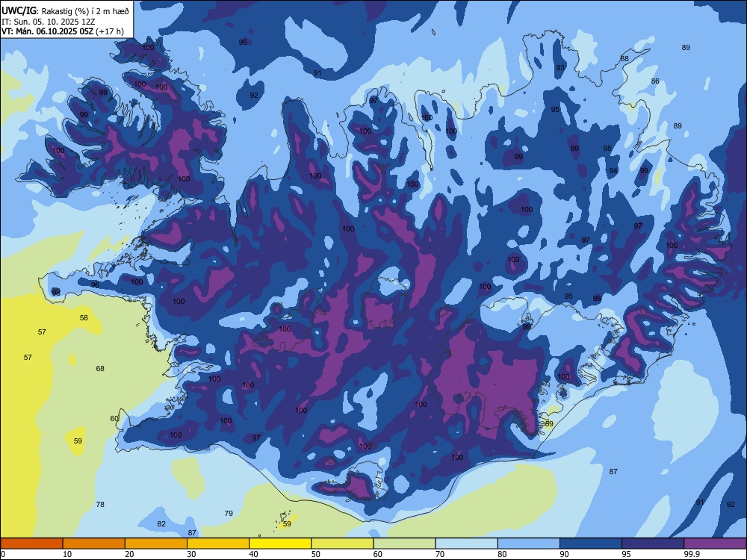
Task: Click the 20–30 legend color swatch
Action: (x=156, y=544)
